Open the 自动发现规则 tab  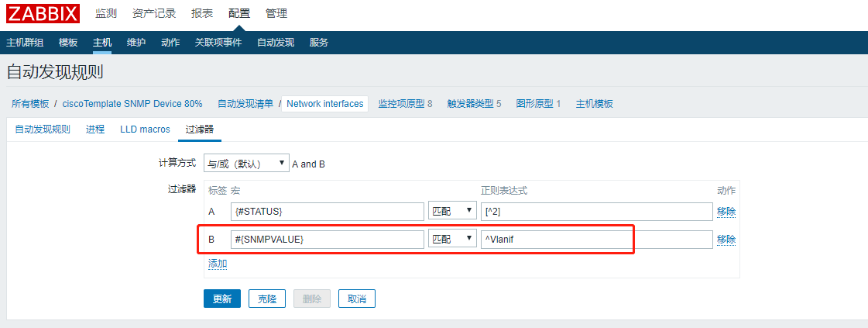click(x=43, y=129)
